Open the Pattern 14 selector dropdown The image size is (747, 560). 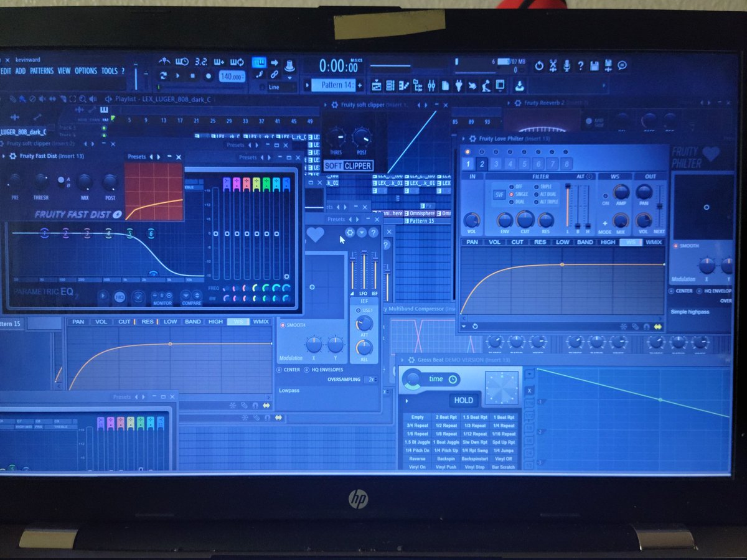click(334, 85)
